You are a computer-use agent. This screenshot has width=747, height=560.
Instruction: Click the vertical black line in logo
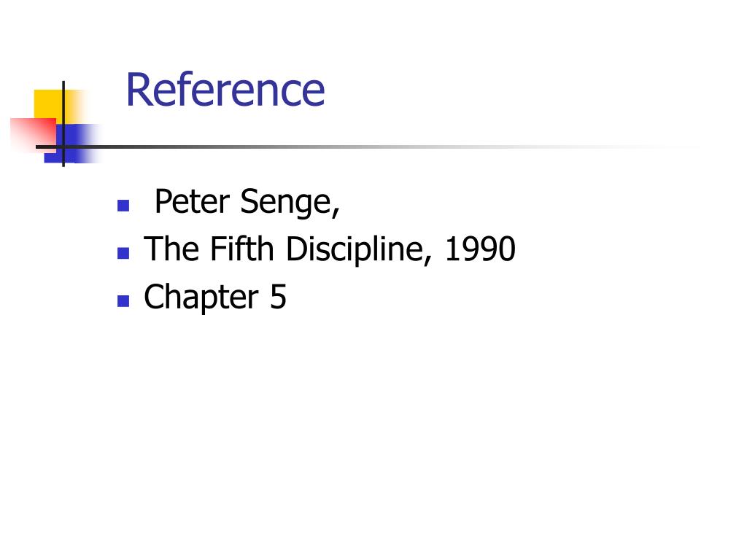63,123
